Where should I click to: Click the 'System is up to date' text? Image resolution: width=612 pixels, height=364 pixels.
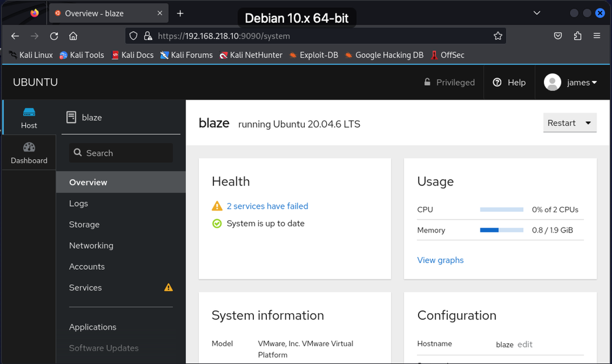coord(266,223)
